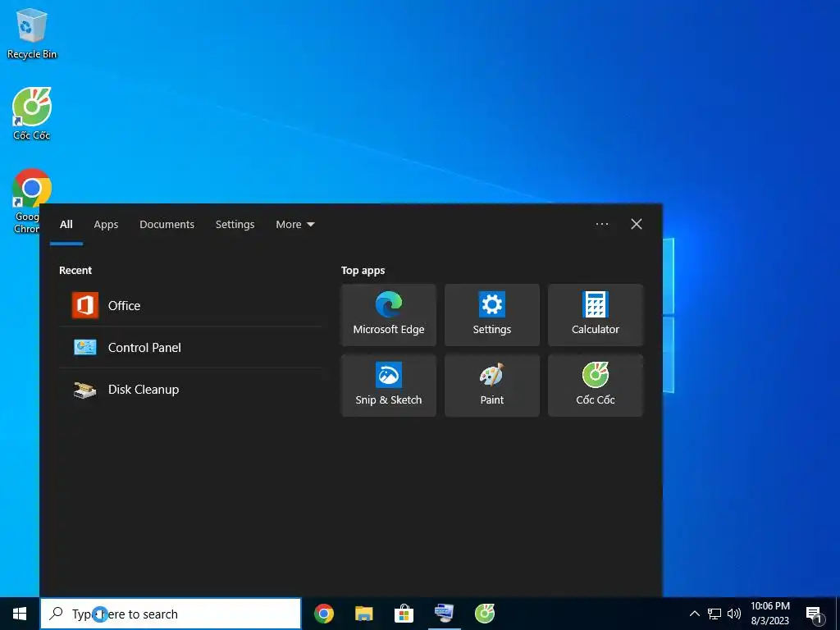Select Google Chrome desktop shortcut
Viewport: 840px width, 630px height.
[30, 201]
